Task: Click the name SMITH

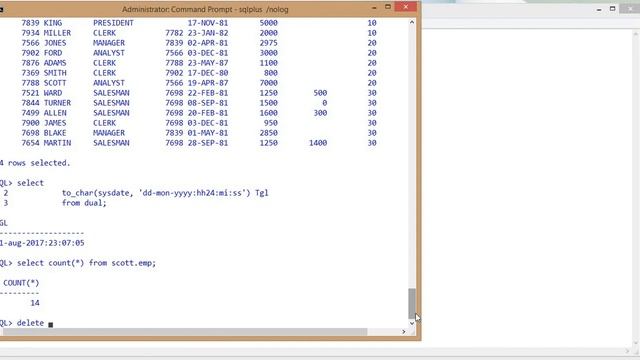Action: (x=55, y=73)
